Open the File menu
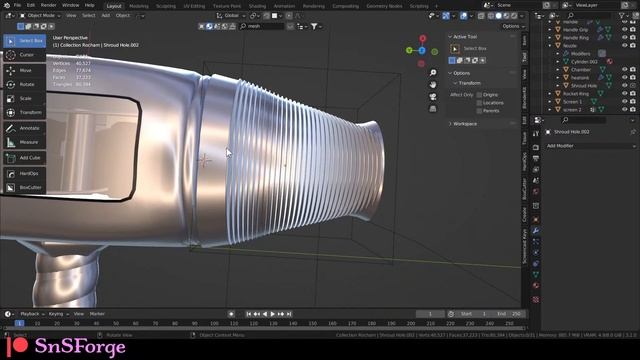The width and height of the screenshot is (640, 360). [x=17, y=5]
